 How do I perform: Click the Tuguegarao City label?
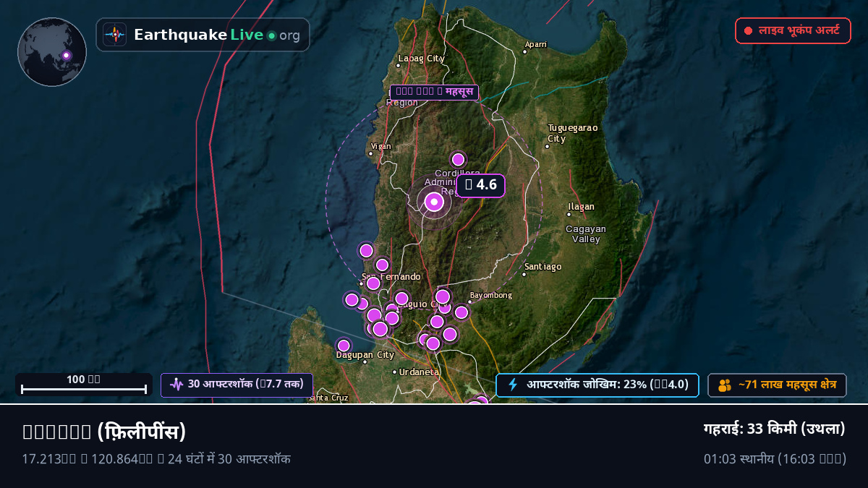pyautogui.click(x=572, y=133)
